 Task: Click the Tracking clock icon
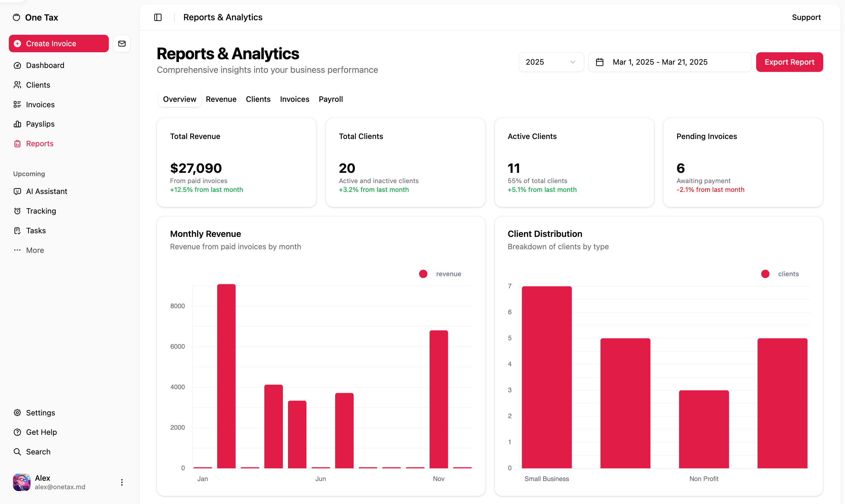17,211
